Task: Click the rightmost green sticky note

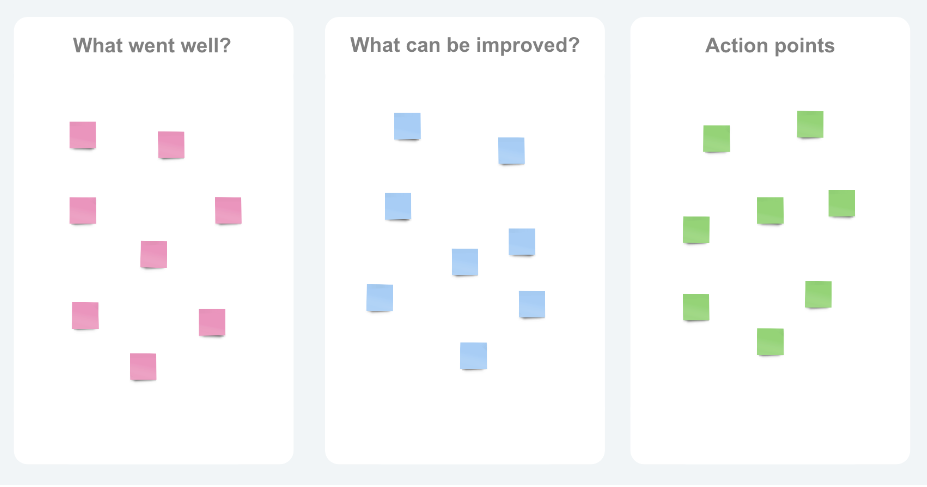Action: click(x=842, y=204)
